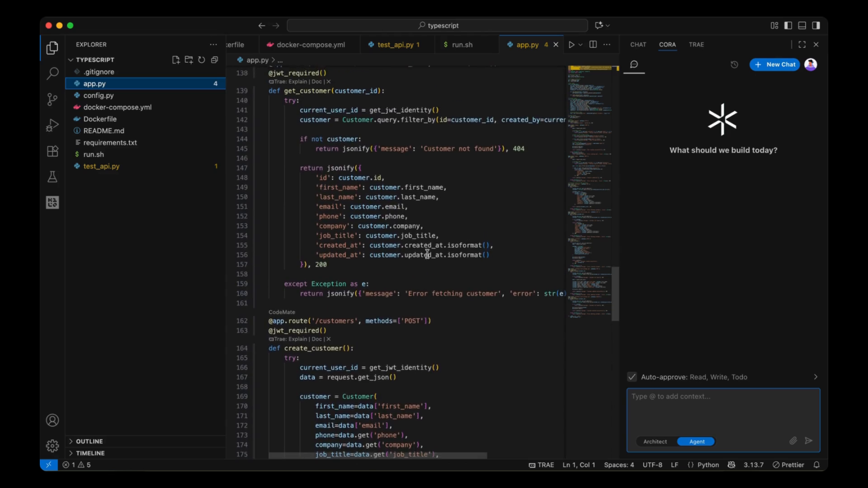
Task: Open the Testing panel
Action: pos(52,177)
